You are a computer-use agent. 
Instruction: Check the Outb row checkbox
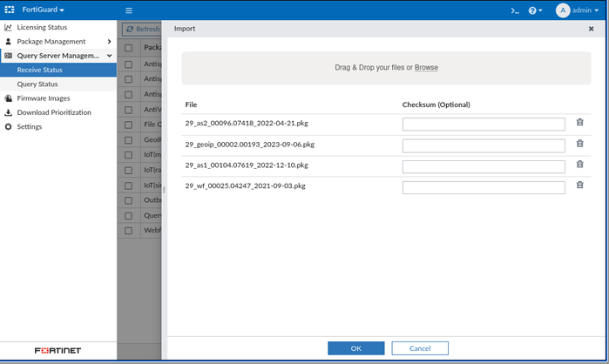(x=128, y=200)
